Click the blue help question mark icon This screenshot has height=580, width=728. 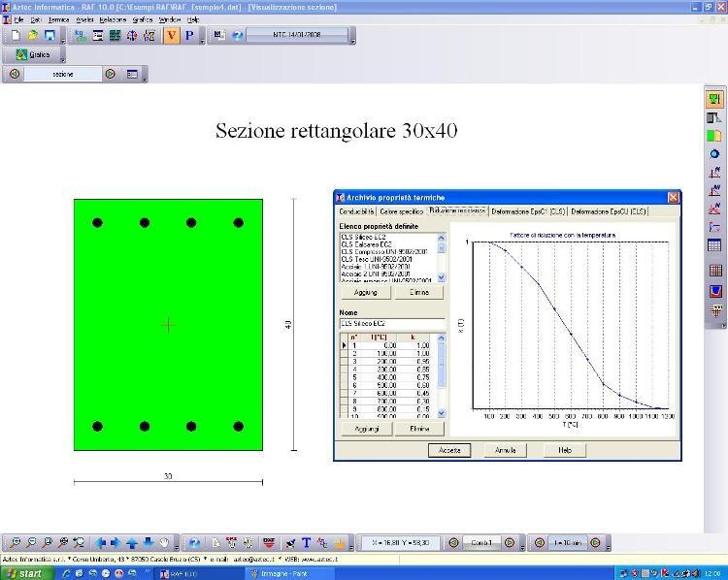click(237, 36)
